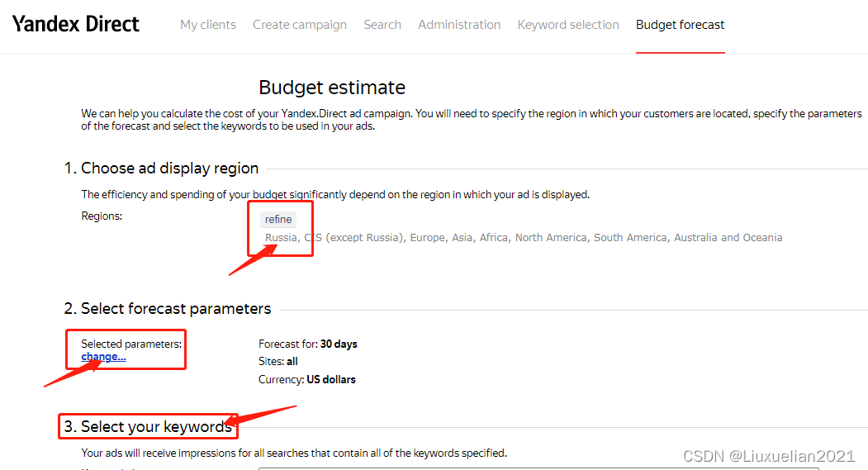This screenshot has width=868, height=470.
Task: Open the My clients tab
Action: click(208, 25)
